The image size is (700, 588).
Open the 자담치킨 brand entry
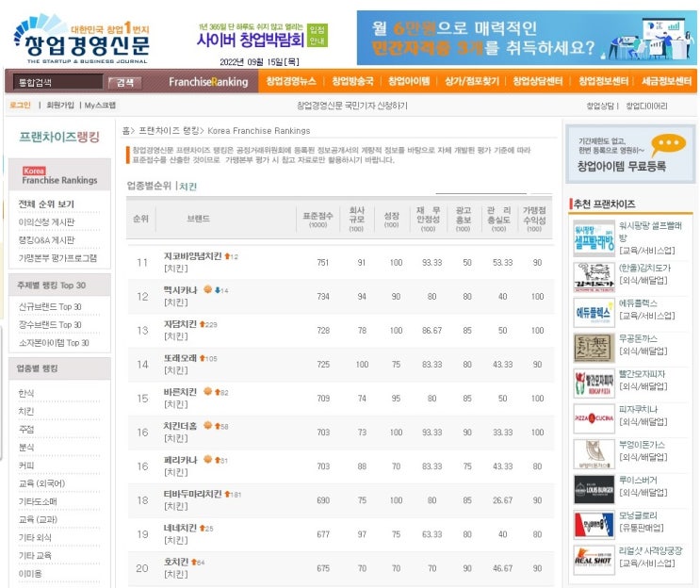(x=180, y=324)
